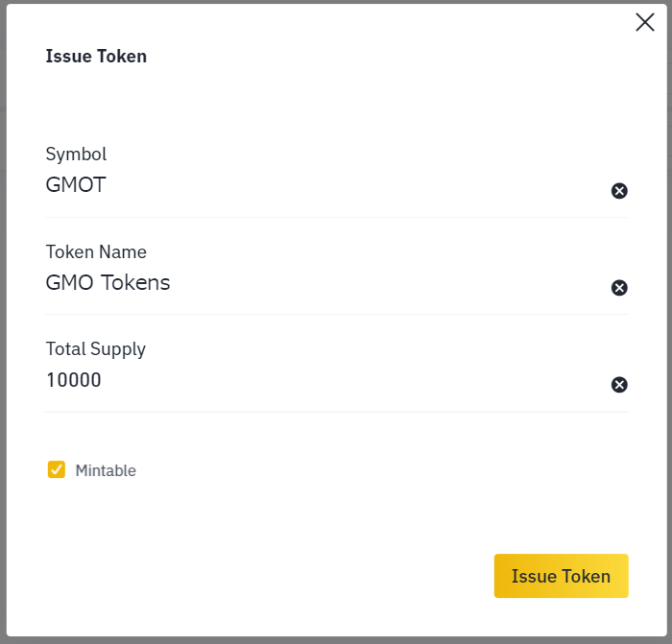
Task: Submit with the yellow Issue Token button
Action: (x=561, y=576)
